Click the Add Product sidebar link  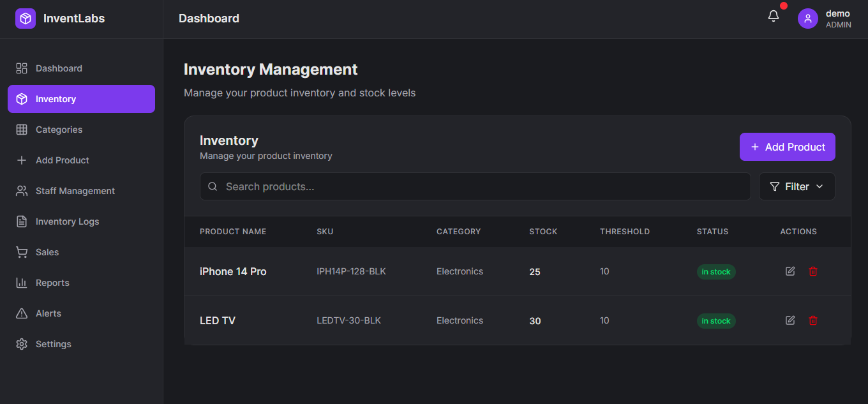[x=62, y=160]
